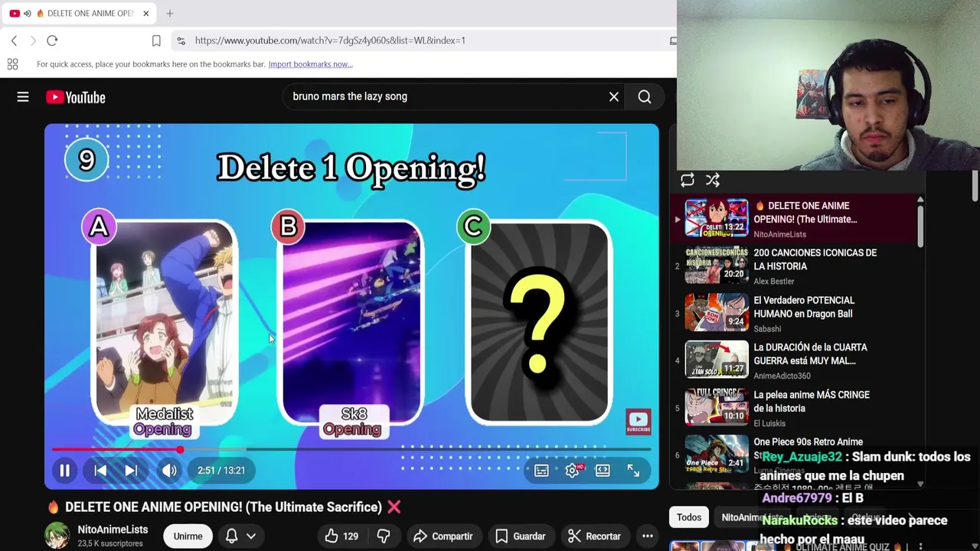
Task: Click '23,5 K suscriptores' text
Action: (110, 543)
